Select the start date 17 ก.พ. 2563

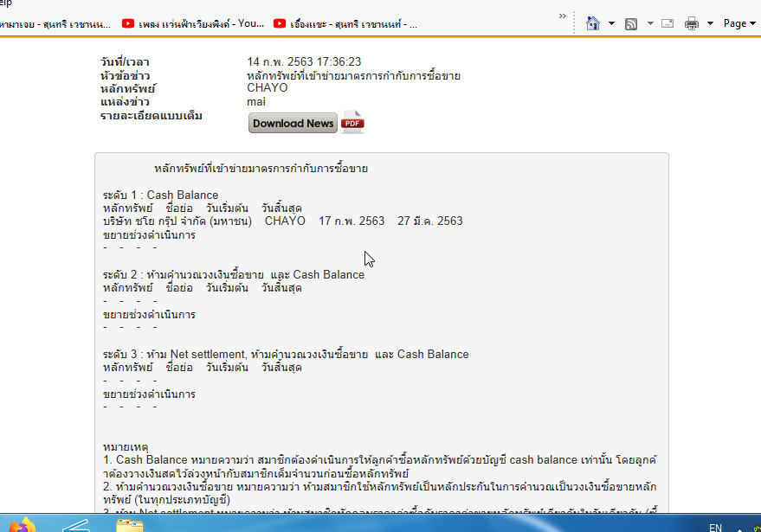coord(351,221)
